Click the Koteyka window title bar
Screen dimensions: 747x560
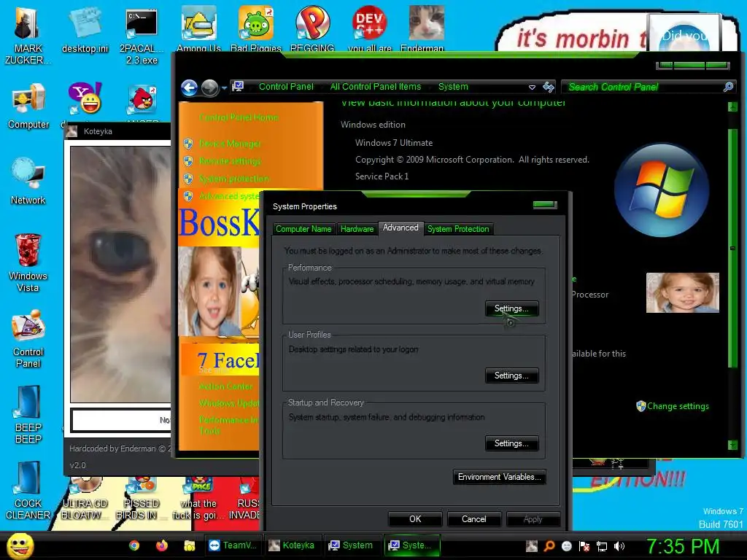coord(117,131)
